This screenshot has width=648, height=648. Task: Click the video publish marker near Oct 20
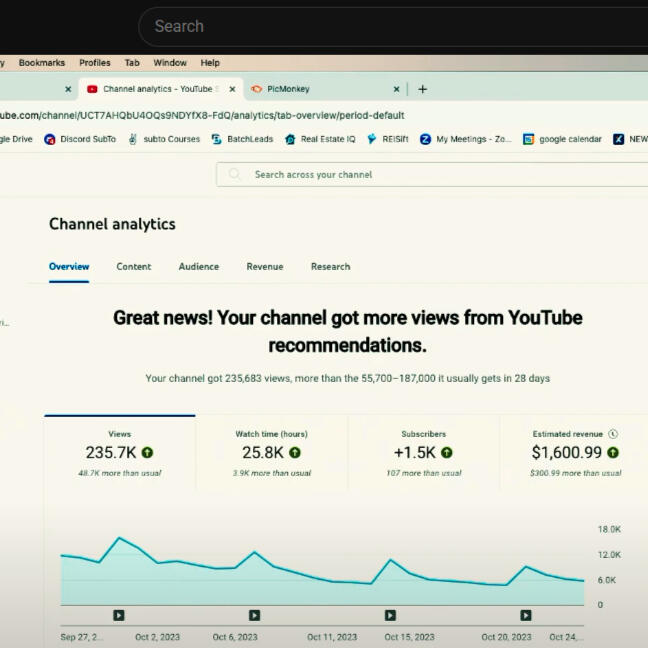coord(526,616)
